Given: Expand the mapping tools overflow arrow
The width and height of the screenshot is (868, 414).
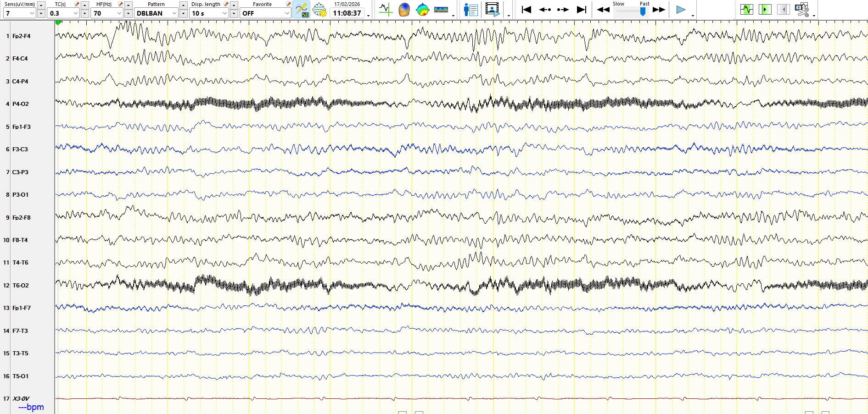Looking at the screenshot, I should click(x=454, y=16).
